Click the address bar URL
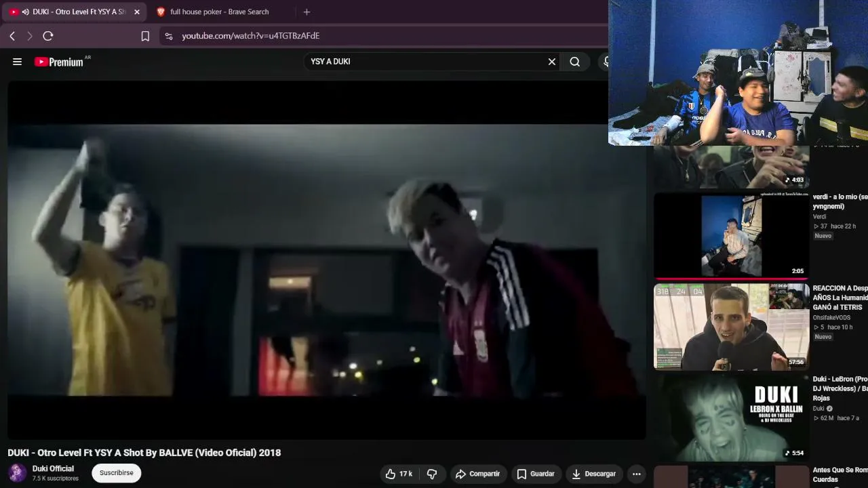The image size is (868, 488). [x=251, y=36]
